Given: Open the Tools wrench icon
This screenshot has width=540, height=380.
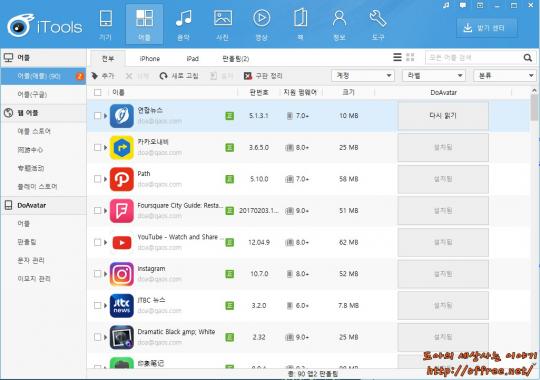Looking at the screenshot, I should tap(378, 24).
